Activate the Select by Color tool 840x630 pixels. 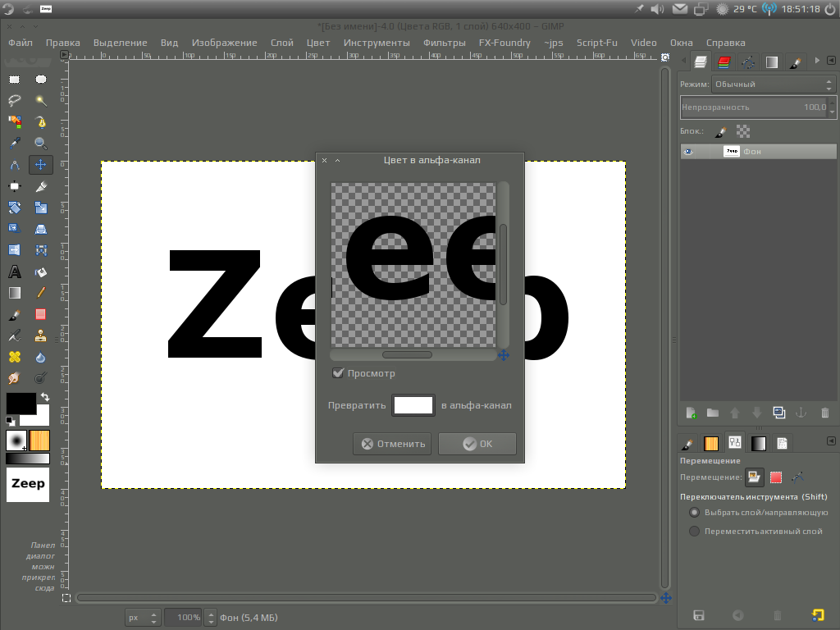click(x=15, y=122)
